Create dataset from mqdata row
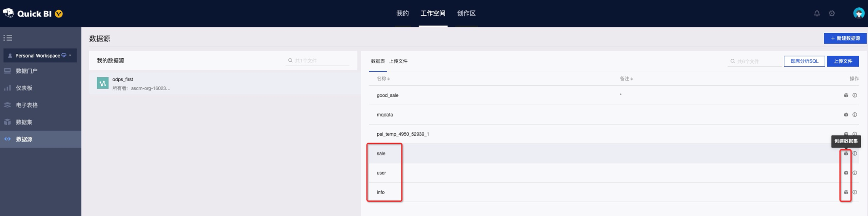This screenshot has width=868, height=216. click(x=846, y=115)
